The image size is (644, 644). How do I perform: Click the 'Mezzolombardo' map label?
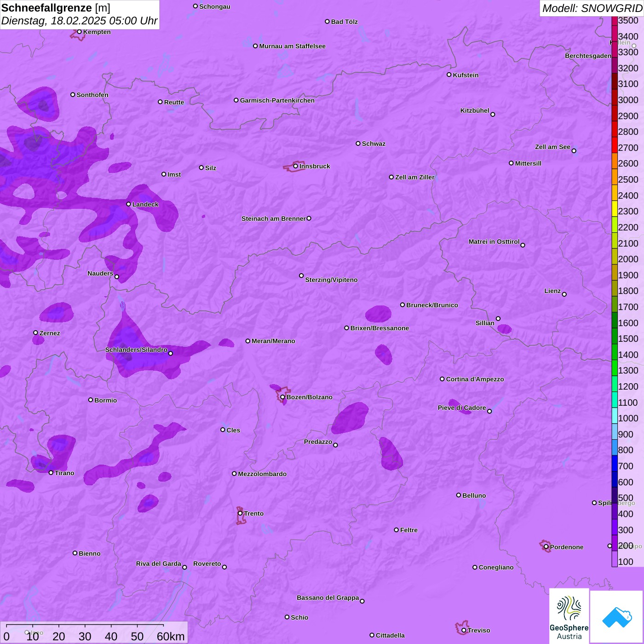(x=262, y=474)
